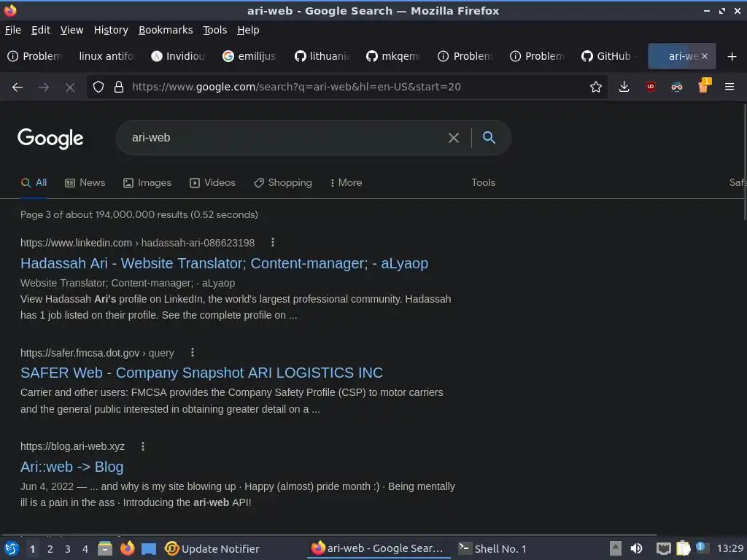Switch to the emilijus tab

[249, 56]
